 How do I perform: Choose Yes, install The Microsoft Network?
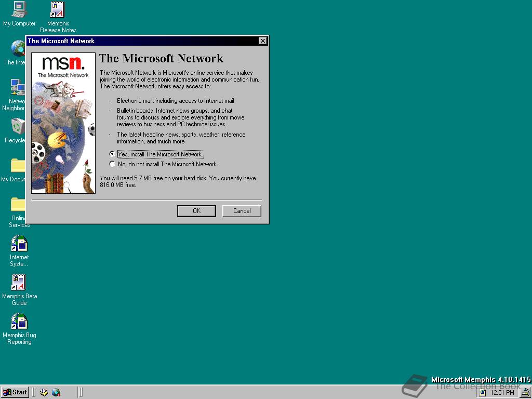pos(156,154)
